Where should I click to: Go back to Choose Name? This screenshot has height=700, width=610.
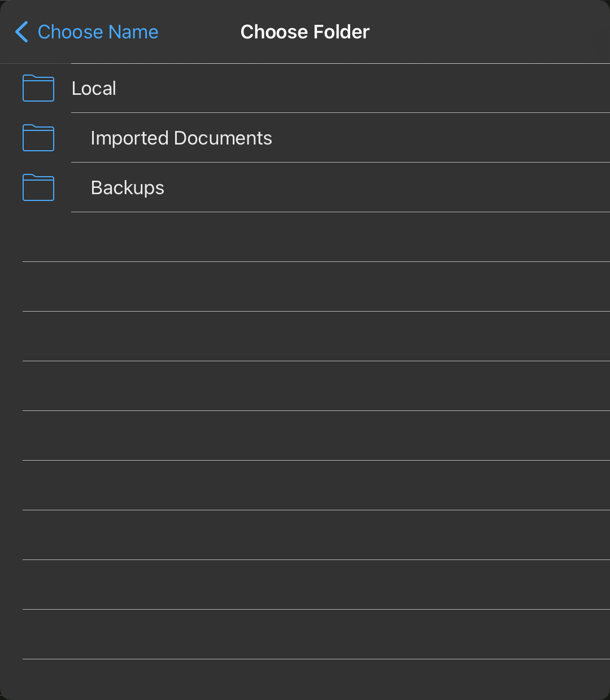coord(86,32)
